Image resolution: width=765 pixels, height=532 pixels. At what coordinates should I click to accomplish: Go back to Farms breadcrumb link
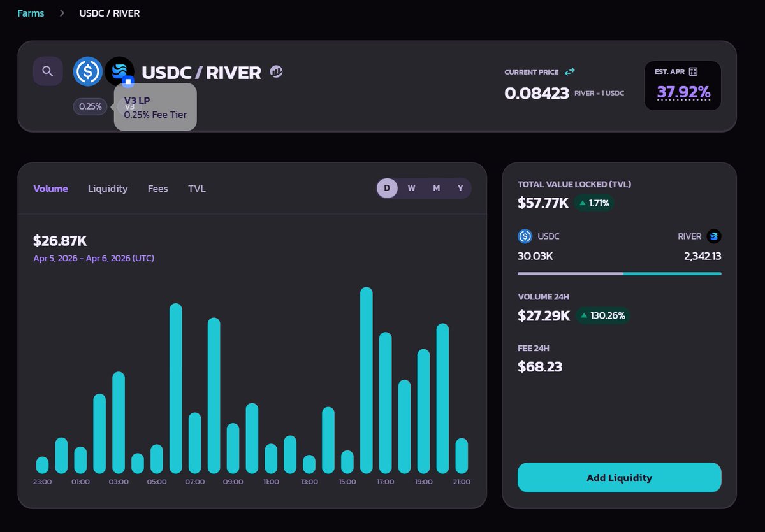coord(31,13)
